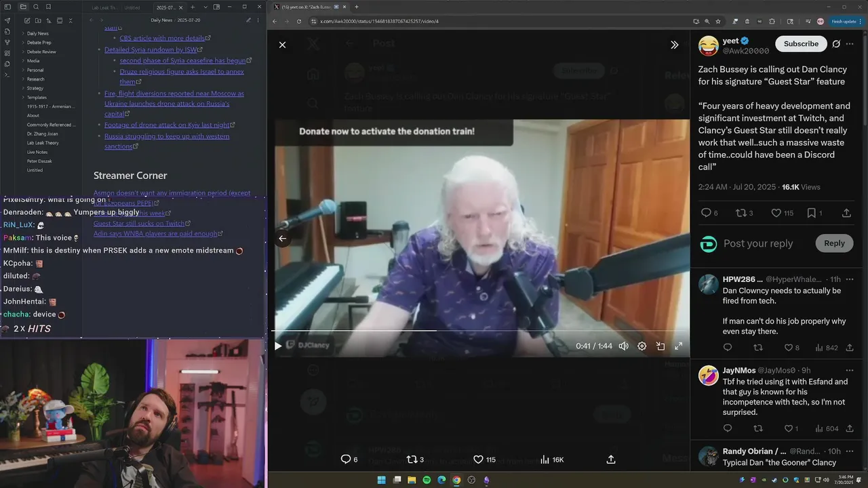Seek on the video progress bar
The image size is (868, 488).
(x=480, y=331)
